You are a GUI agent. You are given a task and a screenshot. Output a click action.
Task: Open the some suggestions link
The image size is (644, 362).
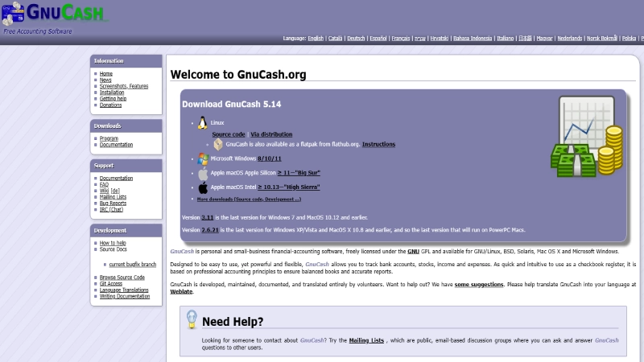[479, 285]
